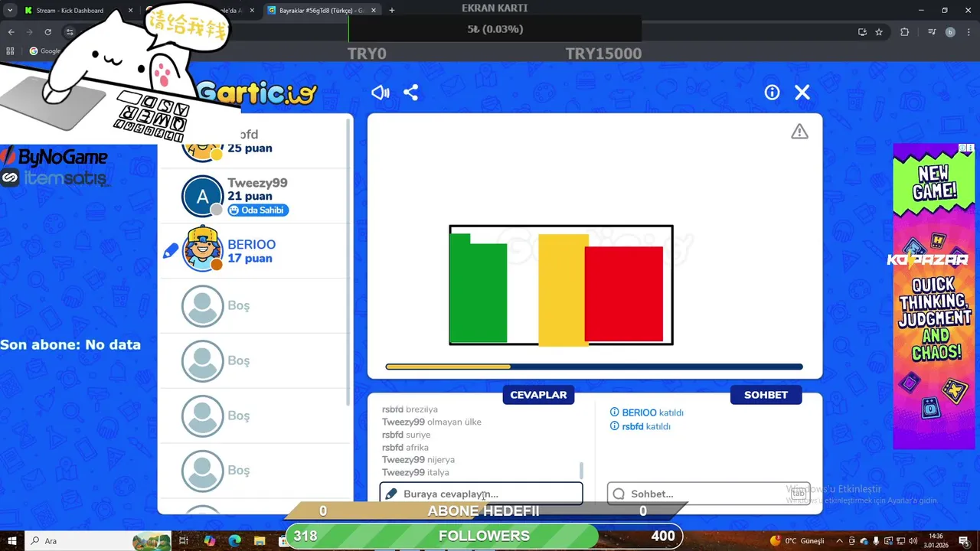This screenshot has width=980, height=551.
Task: Click 'rsbfd afrika' answer row
Action: tap(405, 447)
